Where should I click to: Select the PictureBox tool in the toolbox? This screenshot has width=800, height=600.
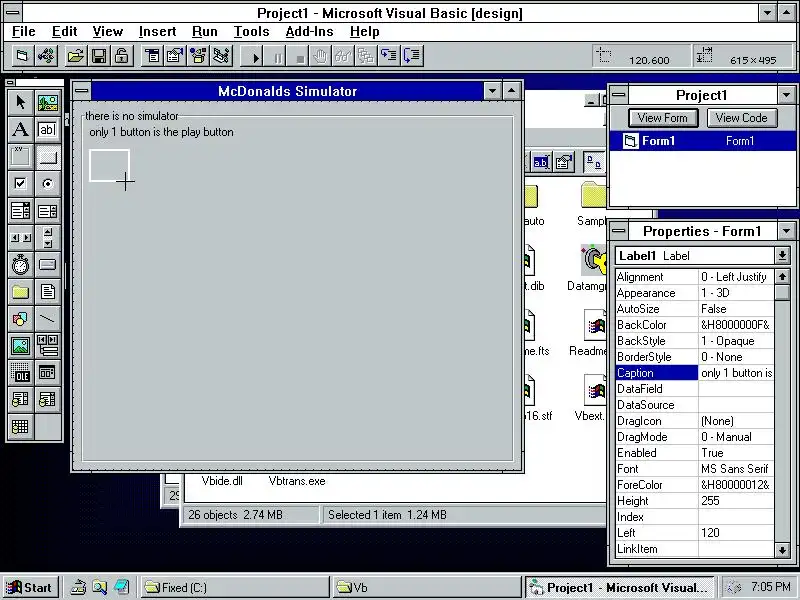(47, 103)
